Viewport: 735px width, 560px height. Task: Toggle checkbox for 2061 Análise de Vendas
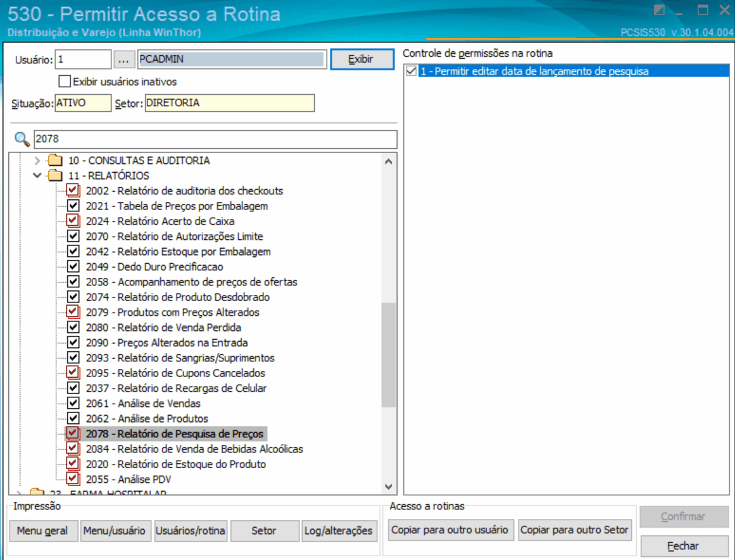(73, 403)
